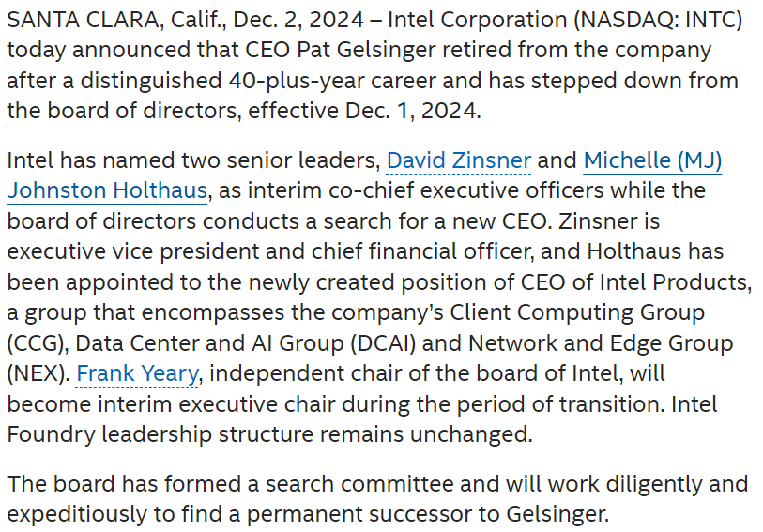
Task: Open the David Zinsner link
Action: (458, 160)
